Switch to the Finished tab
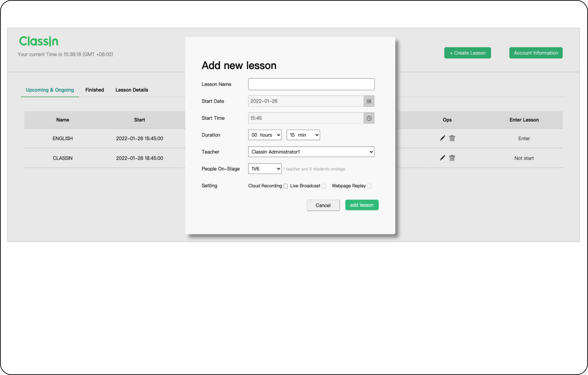 click(x=94, y=90)
